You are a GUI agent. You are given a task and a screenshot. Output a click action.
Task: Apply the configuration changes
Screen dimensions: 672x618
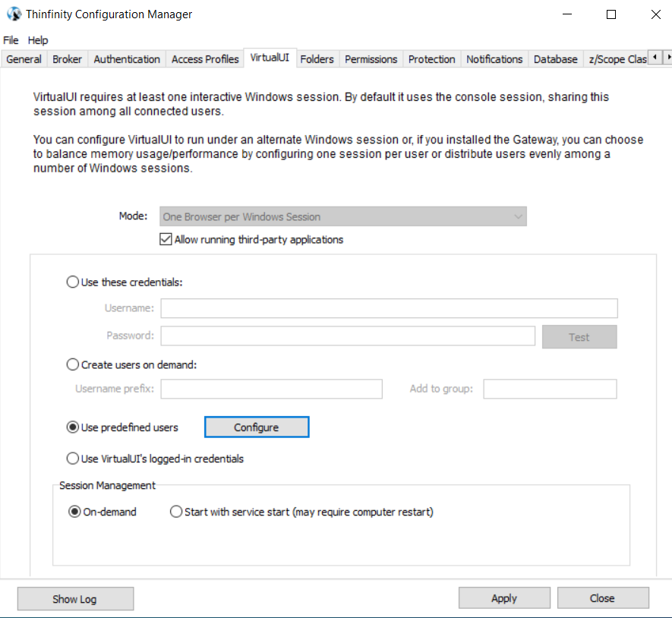coord(504,598)
